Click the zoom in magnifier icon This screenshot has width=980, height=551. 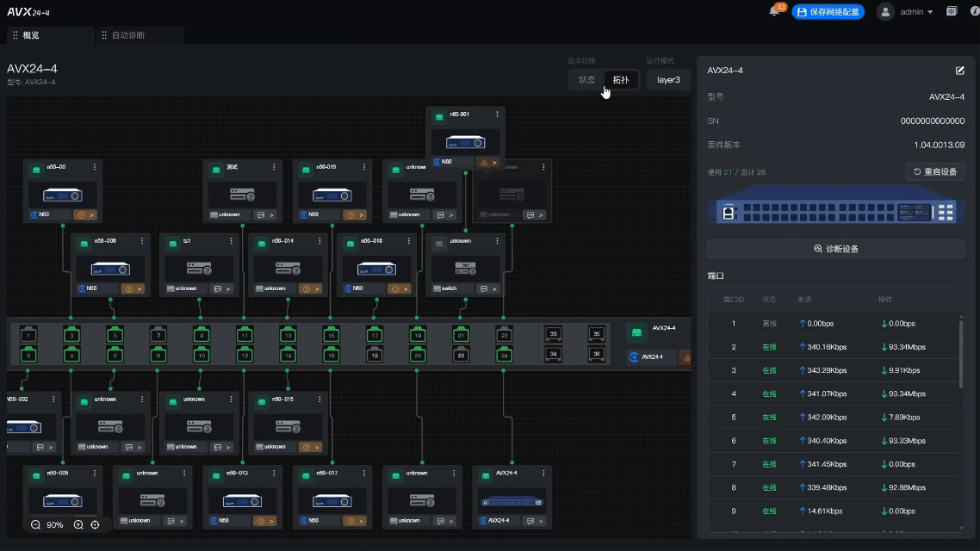point(78,524)
